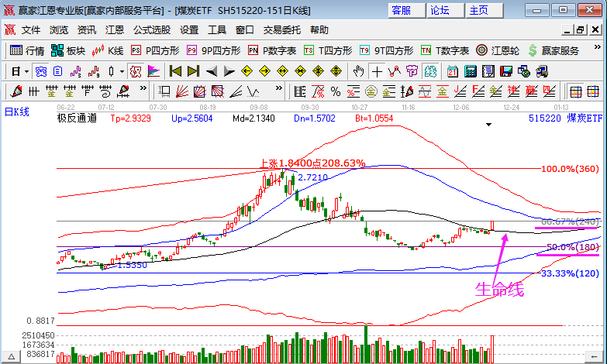
Task: Open the 浏览 menu
Action: point(59,29)
